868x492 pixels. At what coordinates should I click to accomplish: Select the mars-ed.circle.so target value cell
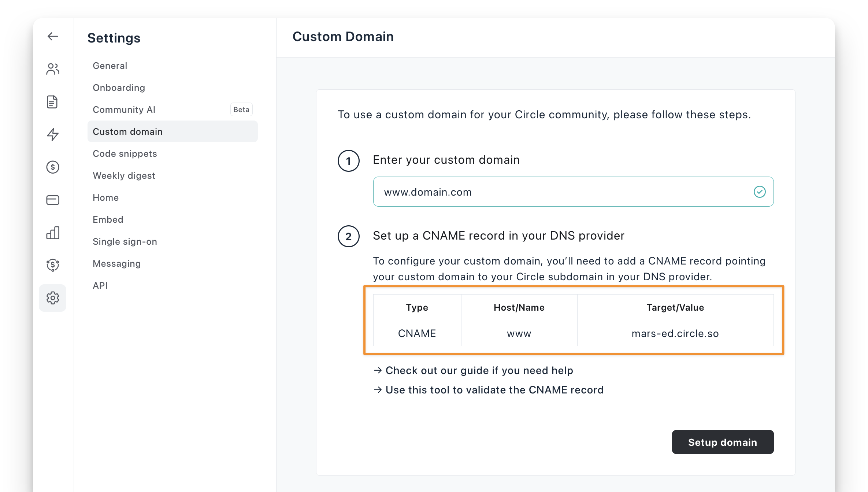pos(675,333)
